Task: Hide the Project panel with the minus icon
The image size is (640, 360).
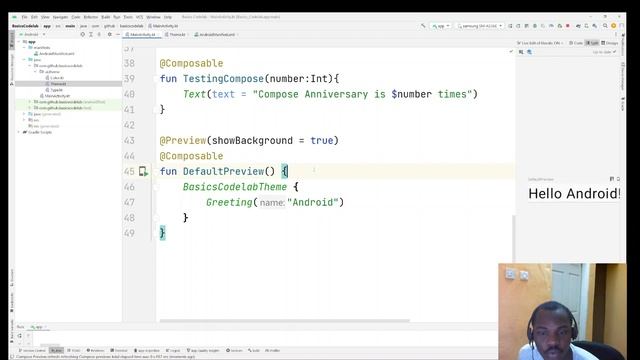Action: coord(118,35)
